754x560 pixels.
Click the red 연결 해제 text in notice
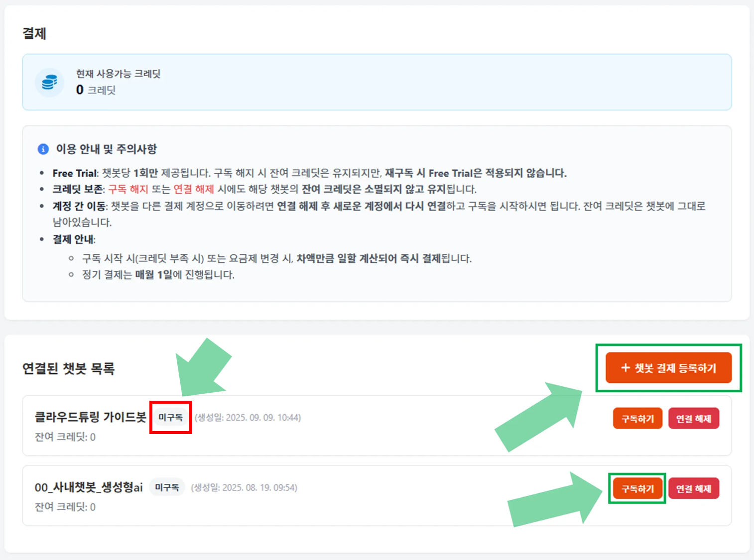[193, 189]
